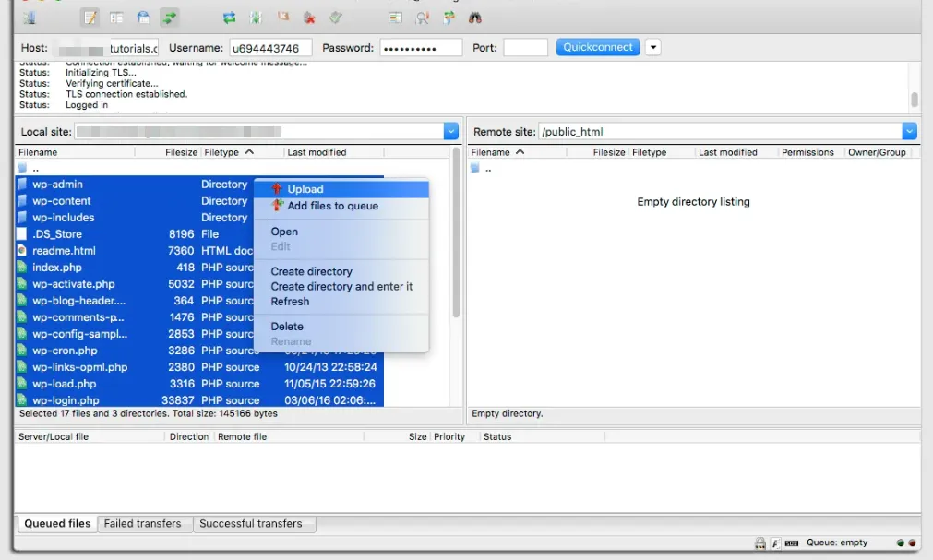Screen dimensions: 933x560
Task: Click the red activity indicator
Action: click(x=912, y=542)
